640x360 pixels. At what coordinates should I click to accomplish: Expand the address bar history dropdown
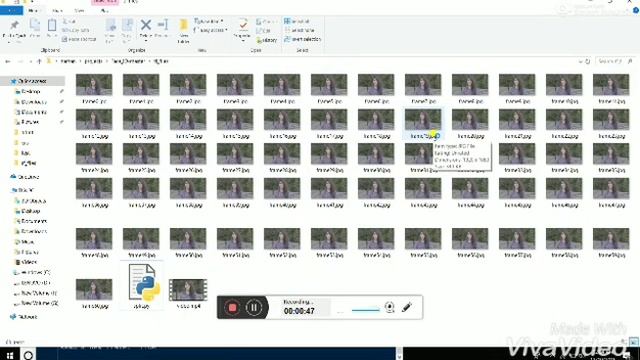coord(580,61)
